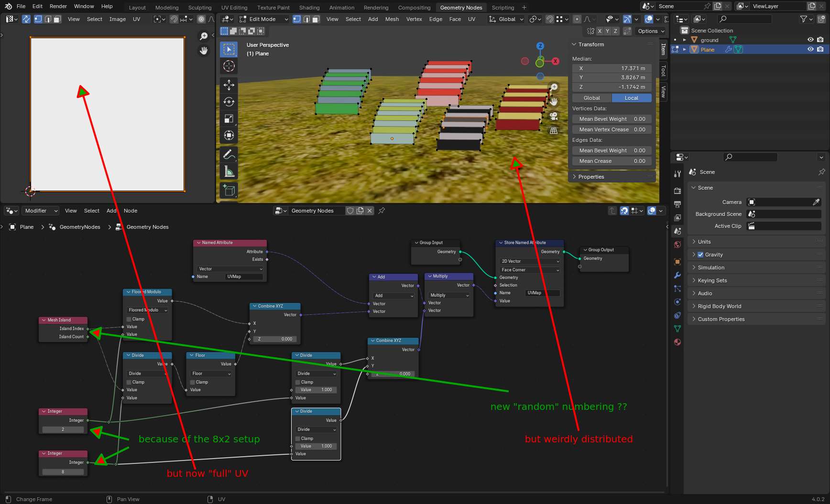Open the Global orientation dropdown
The height and width of the screenshot is (504, 830).
tap(506, 19)
